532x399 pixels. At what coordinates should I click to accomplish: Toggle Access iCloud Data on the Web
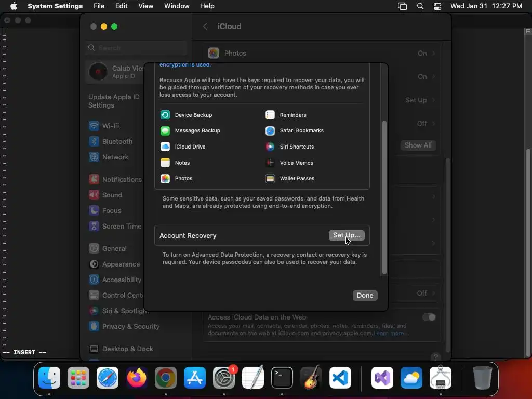coord(429,317)
